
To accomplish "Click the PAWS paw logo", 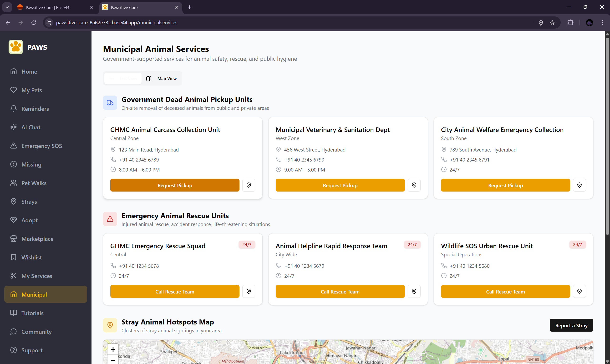I will [16, 47].
